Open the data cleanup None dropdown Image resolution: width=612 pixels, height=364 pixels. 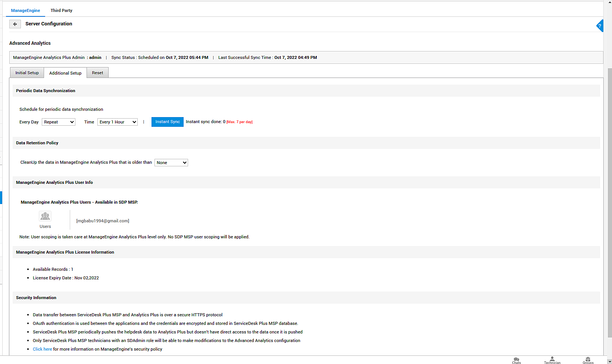click(x=171, y=163)
